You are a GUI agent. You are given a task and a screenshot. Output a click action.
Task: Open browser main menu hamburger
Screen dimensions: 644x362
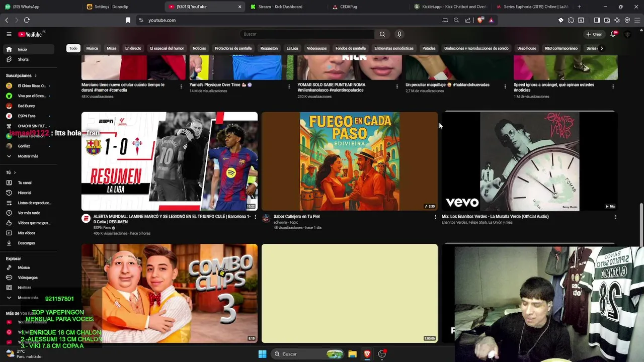tap(637, 20)
